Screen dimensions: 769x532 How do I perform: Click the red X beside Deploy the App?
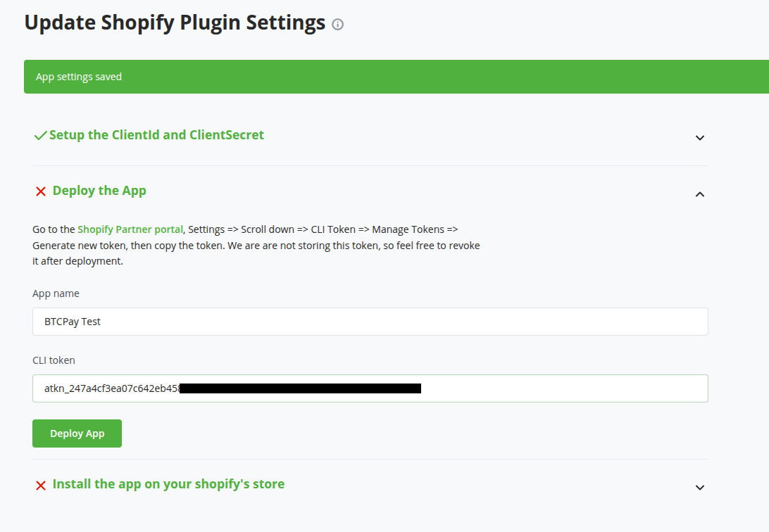pyautogui.click(x=40, y=191)
